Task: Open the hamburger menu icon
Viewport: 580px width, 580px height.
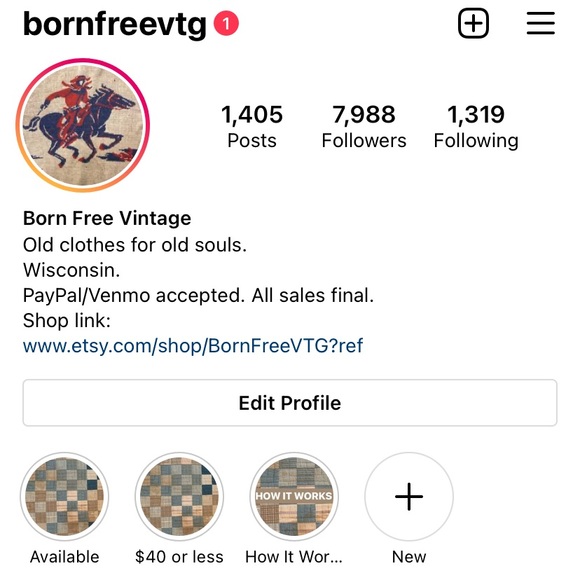Action: [x=540, y=23]
